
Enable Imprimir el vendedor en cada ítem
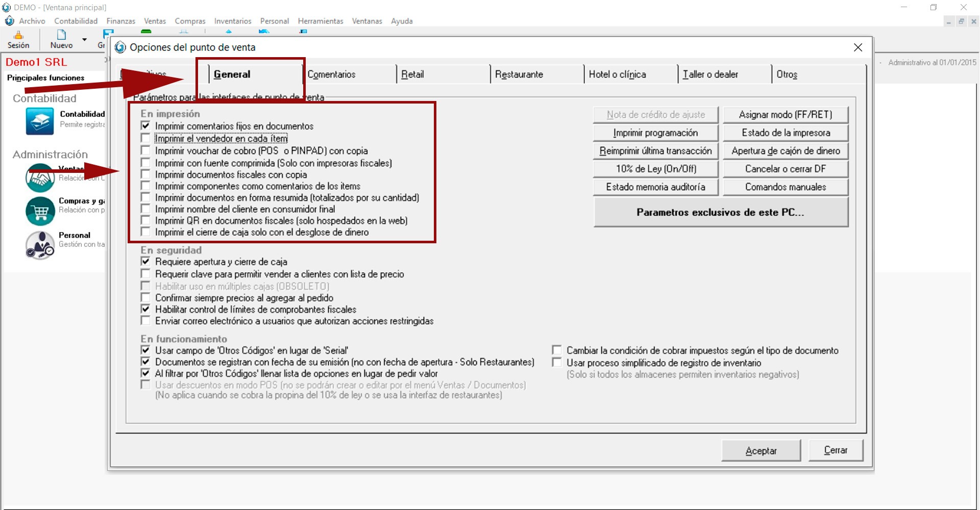pos(146,138)
